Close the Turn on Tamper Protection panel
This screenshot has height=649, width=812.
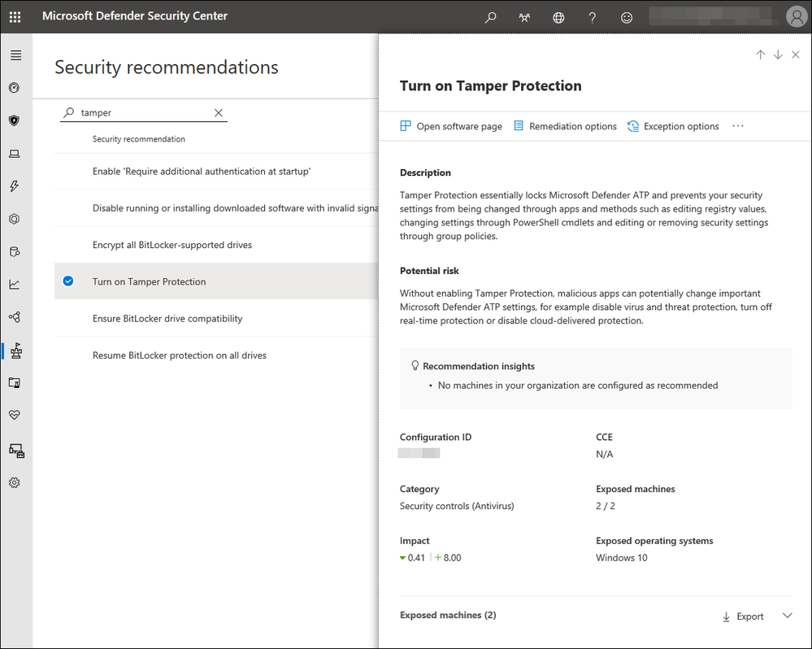[796, 55]
